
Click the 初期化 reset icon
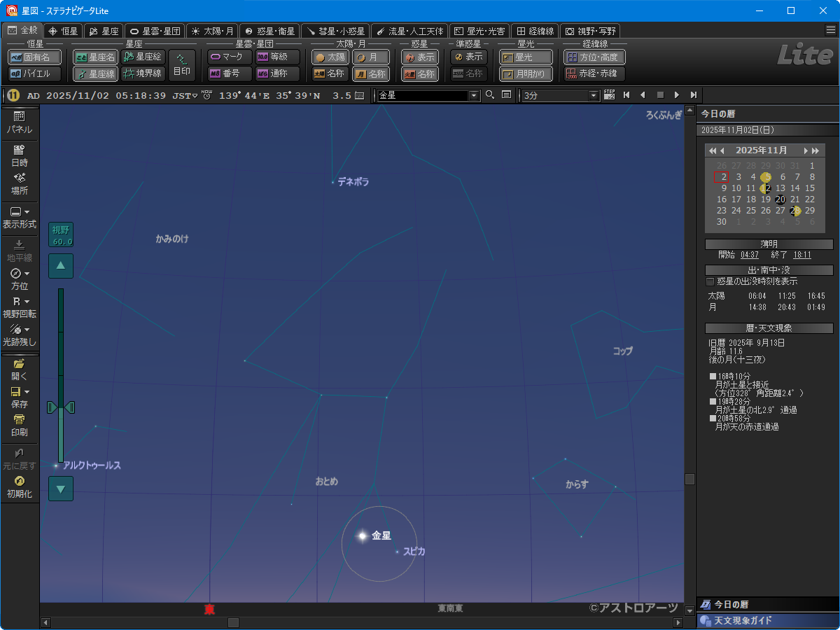[19, 486]
